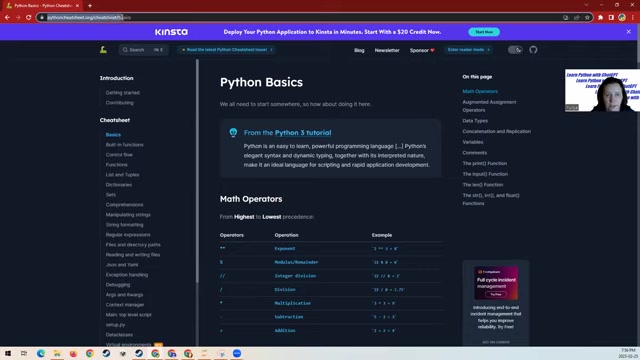Viewport: 640px width, 360px height.
Task: Open Dictionaries in the sidebar
Action: coord(119,185)
